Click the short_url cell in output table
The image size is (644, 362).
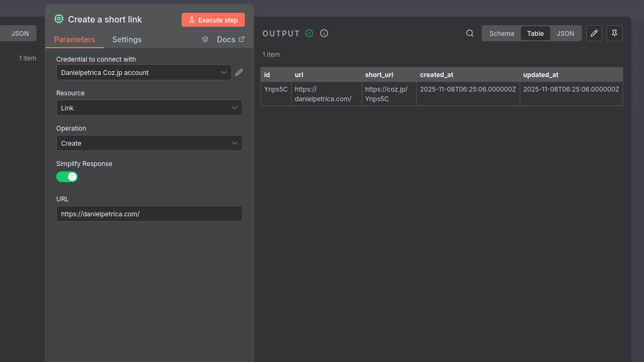point(386,94)
